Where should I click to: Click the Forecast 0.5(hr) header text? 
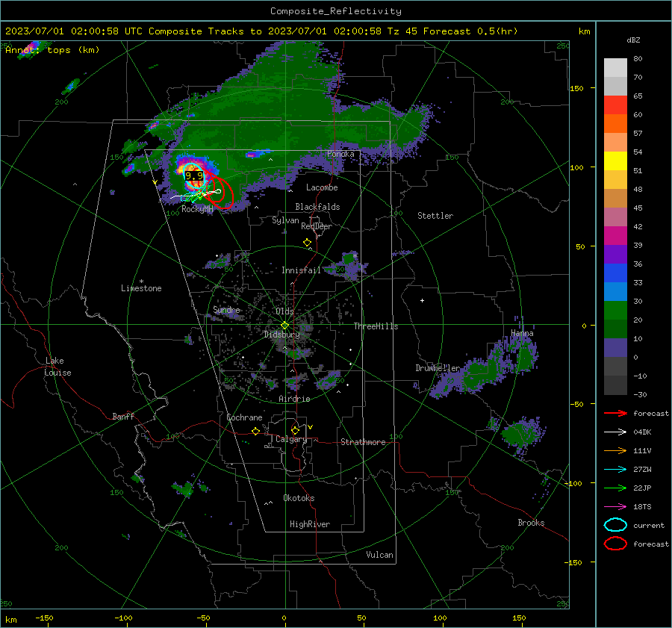coord(470,31)
